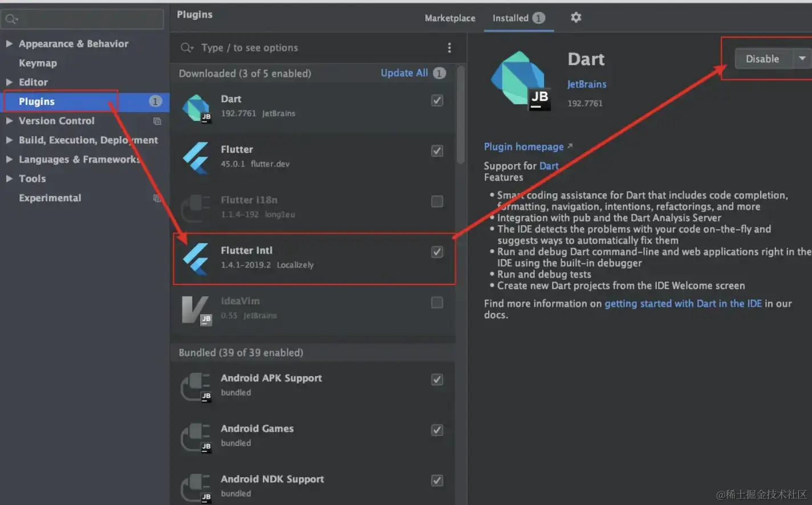The width and height of the screenshot is (812, 505).
Task: Expand Languages & Frameworks arrow
Action: click(9, 159)
